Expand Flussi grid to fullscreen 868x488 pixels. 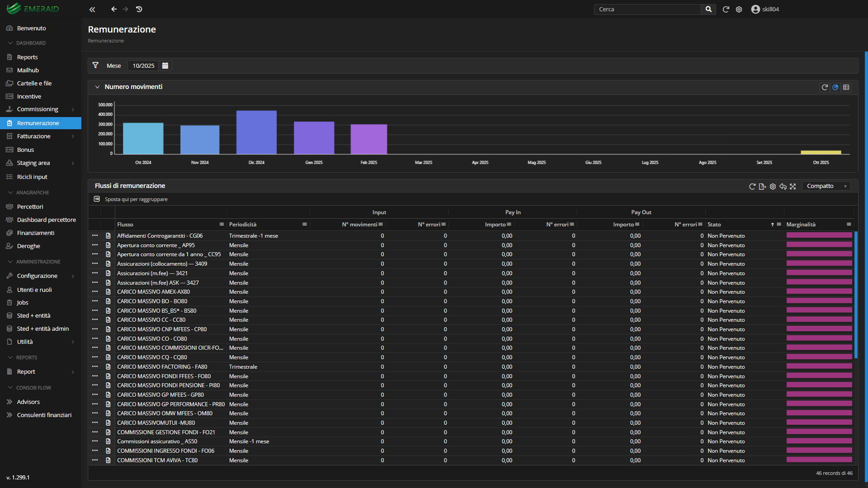793,186
